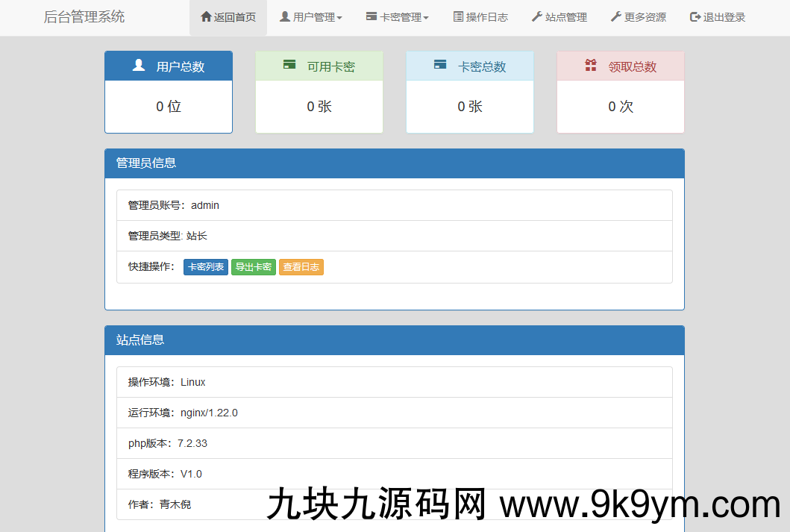Click the green 导出卡密 button
The height and width of the screenshot is (532, 790).
pyautogui.click(x=253, y=266)
